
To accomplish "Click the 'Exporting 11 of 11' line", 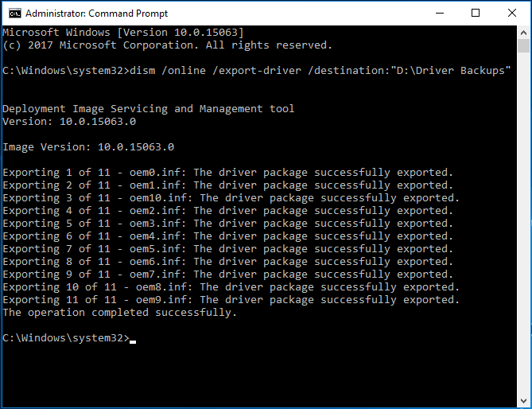I will point(231,300).
